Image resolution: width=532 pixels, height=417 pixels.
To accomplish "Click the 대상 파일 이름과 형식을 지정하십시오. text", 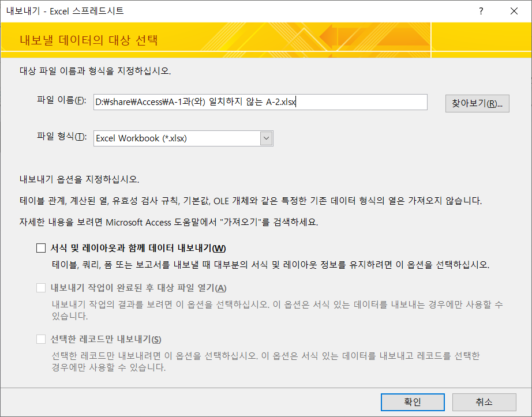I will (95, 71).
